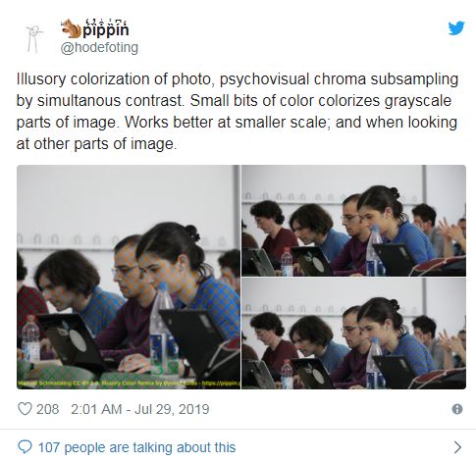
Task: Expand conversation with right chevron
Action: pyautogui.click(x=457, y=447)
